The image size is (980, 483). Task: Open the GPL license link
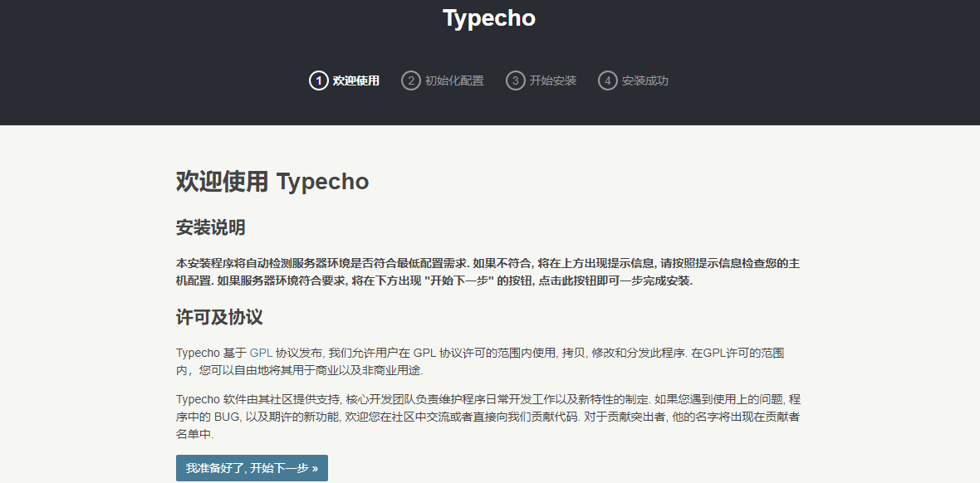262,353
